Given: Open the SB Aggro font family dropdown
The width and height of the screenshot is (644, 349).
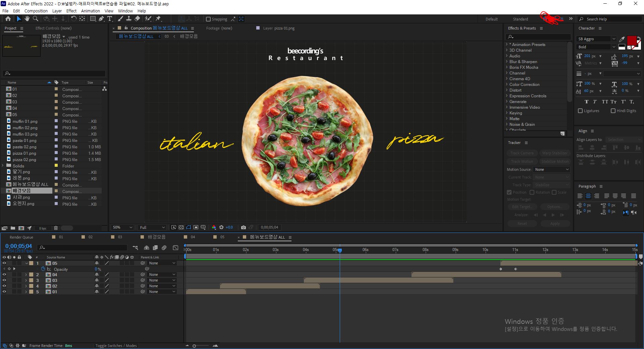Looking at the screenshot, I should (596, 39).
